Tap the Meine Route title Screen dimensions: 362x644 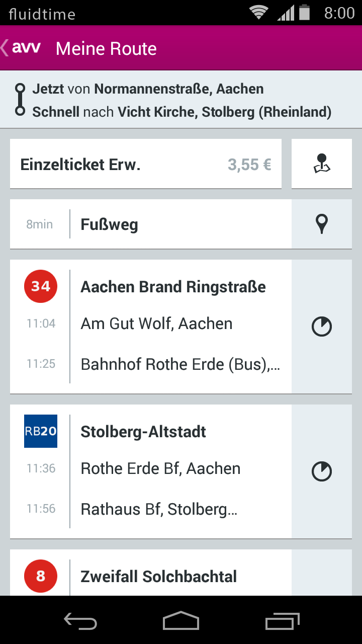(106, 49)
